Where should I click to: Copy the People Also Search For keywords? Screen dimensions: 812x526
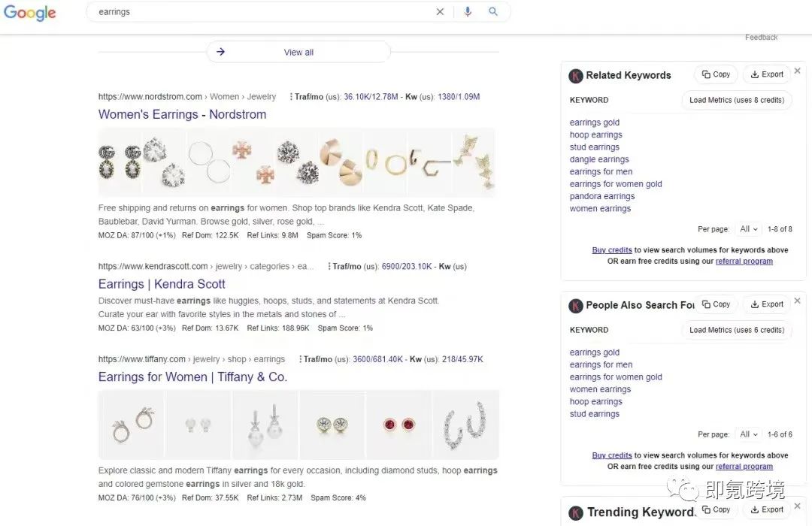(717, 304)
